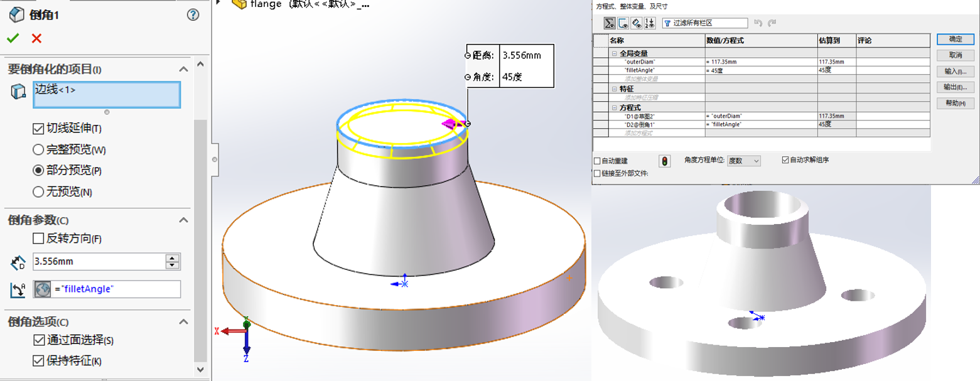Select the Ordered View numbered icon

[x=650, y=23]
